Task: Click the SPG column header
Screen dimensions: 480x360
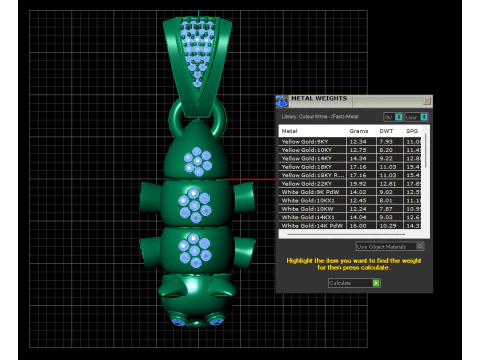Action: [x=413, y=131]
